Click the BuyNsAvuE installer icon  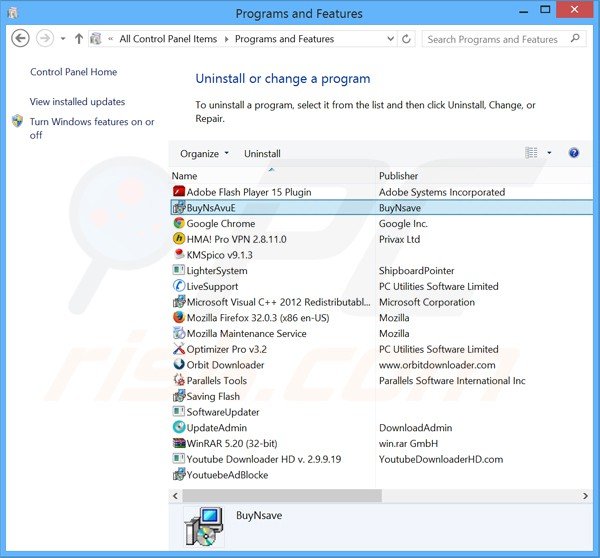(x=179, y=207)
